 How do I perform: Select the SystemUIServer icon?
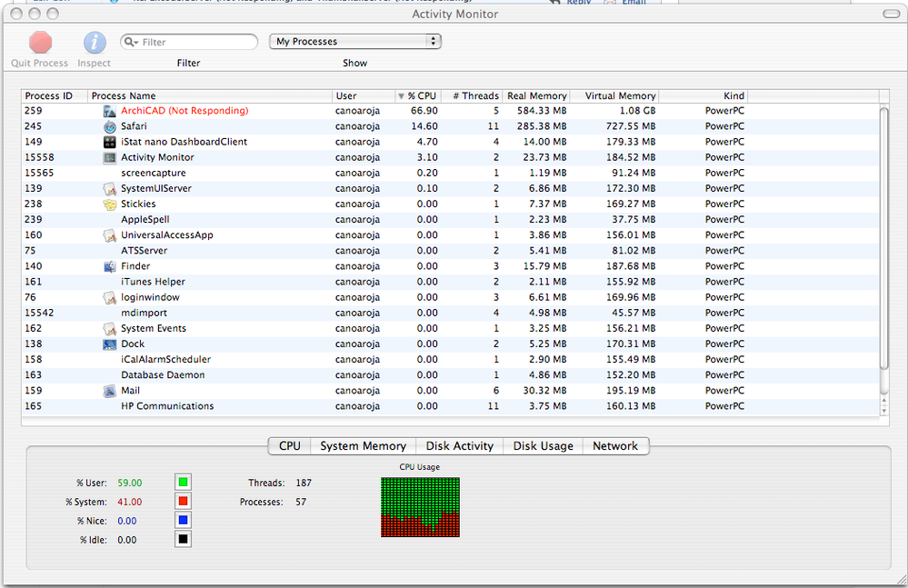click(x=109, y=189)
